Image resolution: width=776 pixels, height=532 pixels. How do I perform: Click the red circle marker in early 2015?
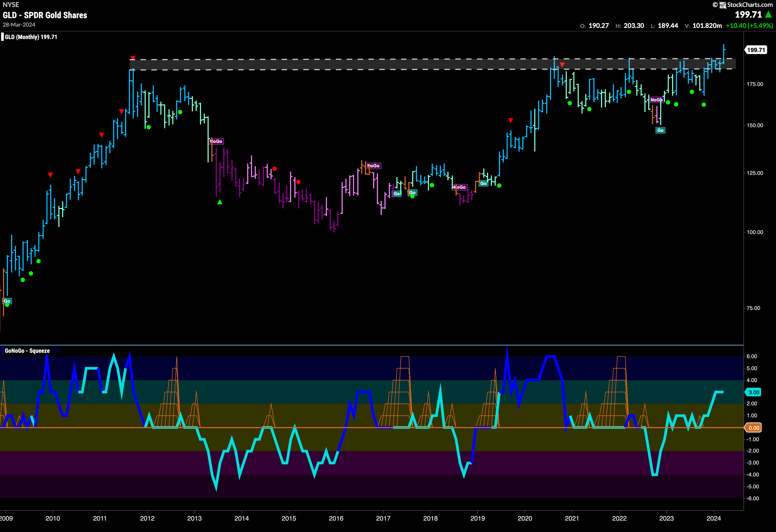click(x=298, y=182)
